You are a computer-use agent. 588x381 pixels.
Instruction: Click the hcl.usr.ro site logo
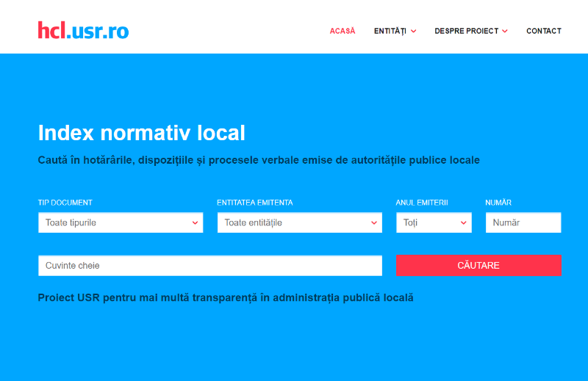tap(83, 30)
